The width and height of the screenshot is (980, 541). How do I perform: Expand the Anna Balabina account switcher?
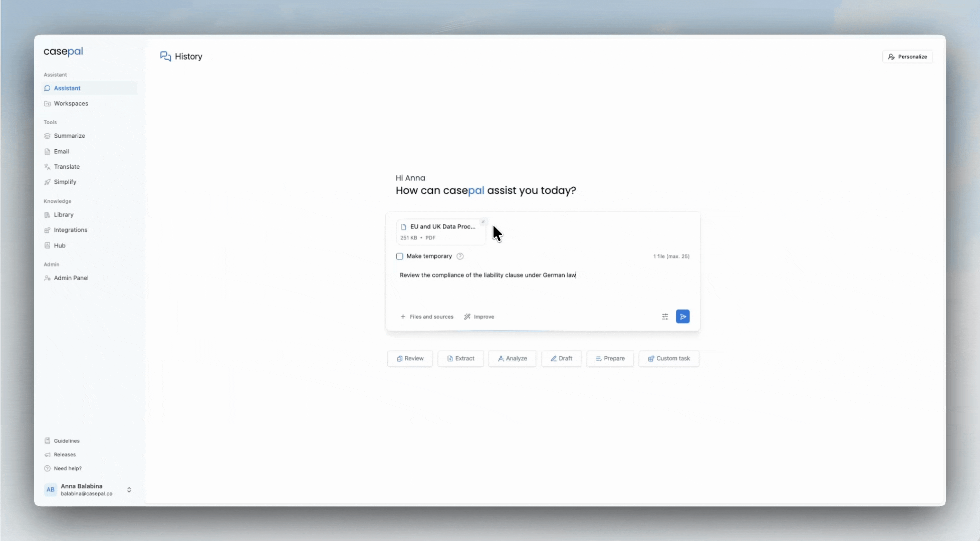coord(129,490)
